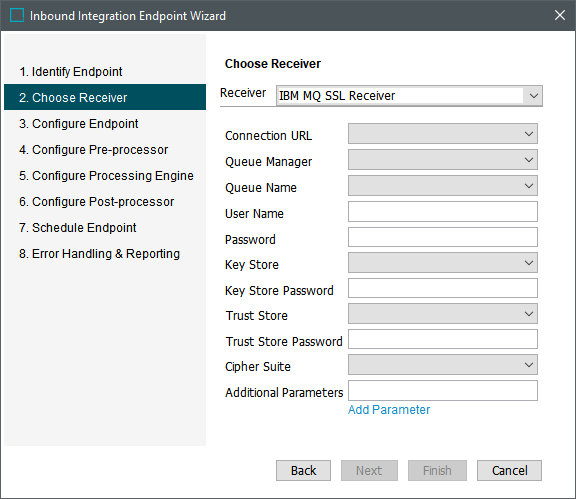Focus the User Name field
This screenshot has width=576, height=499.
click(443, 212)
